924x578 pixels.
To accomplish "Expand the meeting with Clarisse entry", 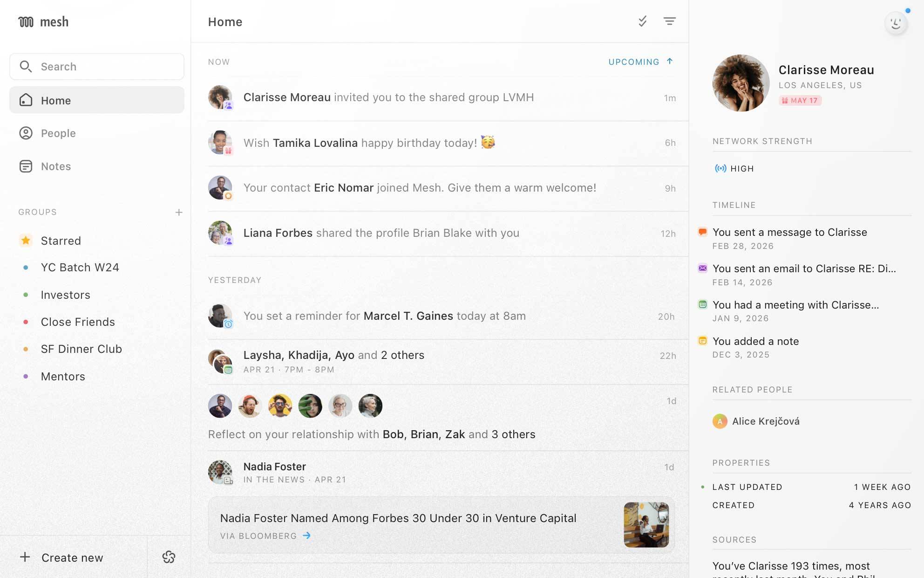I will (796, 305).
